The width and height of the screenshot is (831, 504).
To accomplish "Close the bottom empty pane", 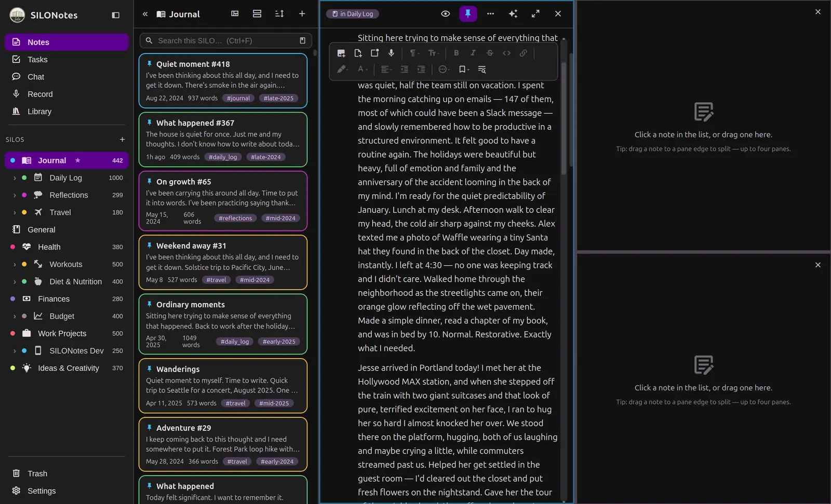I will [x=818, y=265].
